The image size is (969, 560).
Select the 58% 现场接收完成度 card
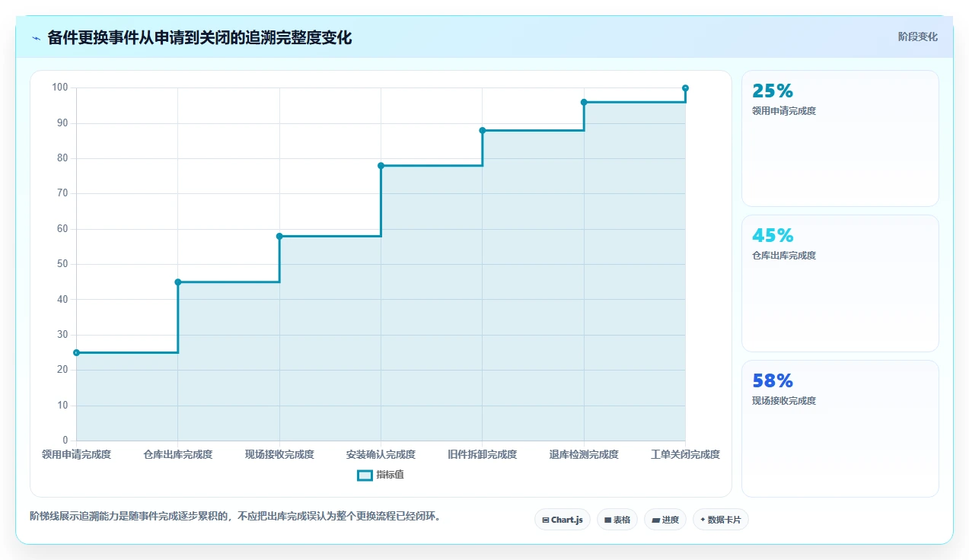click(x=840, y=428)
